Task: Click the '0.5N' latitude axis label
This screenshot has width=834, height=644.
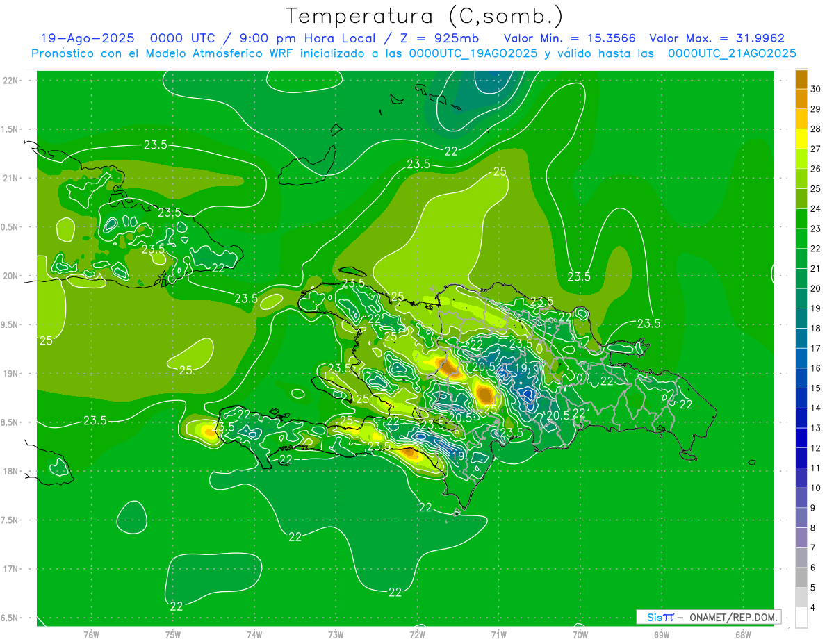Action: (x=10, y=227)
